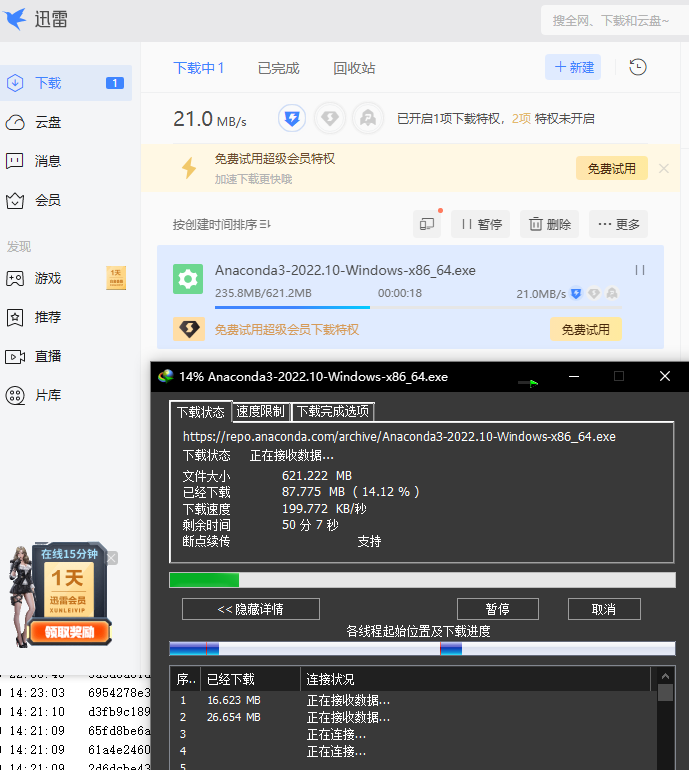
Task: Open the 下载 sidebar section
Action: pos(66,83)
